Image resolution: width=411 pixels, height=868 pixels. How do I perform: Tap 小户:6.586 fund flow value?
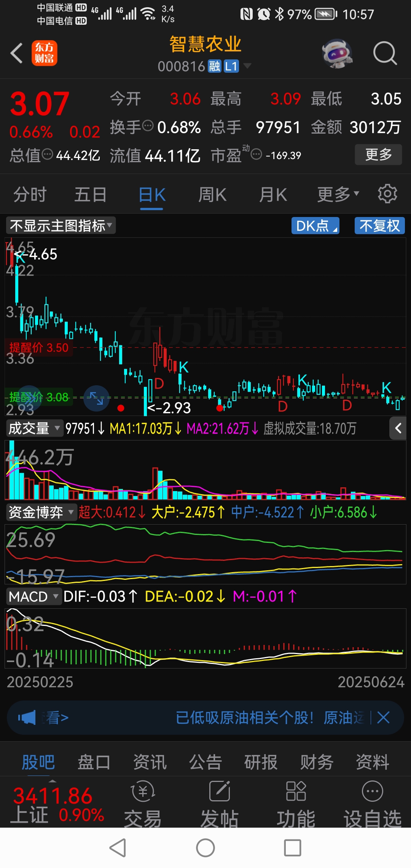pyautogui.click(x=343, y=512)
